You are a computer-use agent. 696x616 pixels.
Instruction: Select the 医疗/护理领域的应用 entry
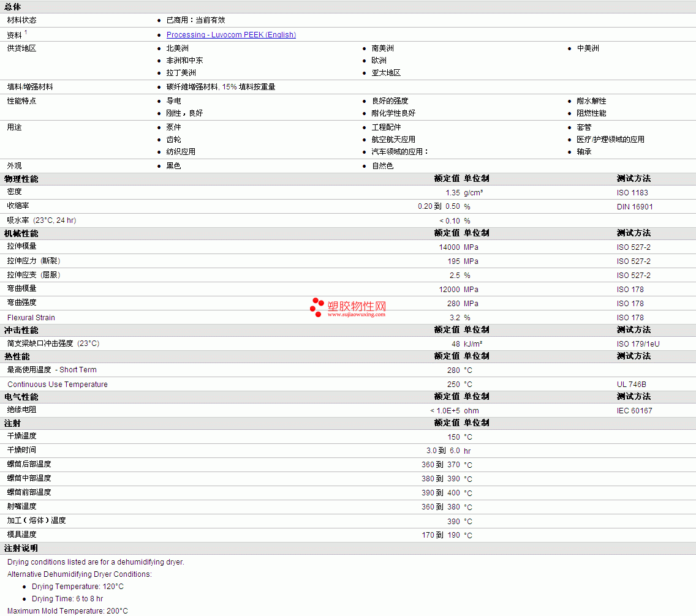[x=610, y=139]
